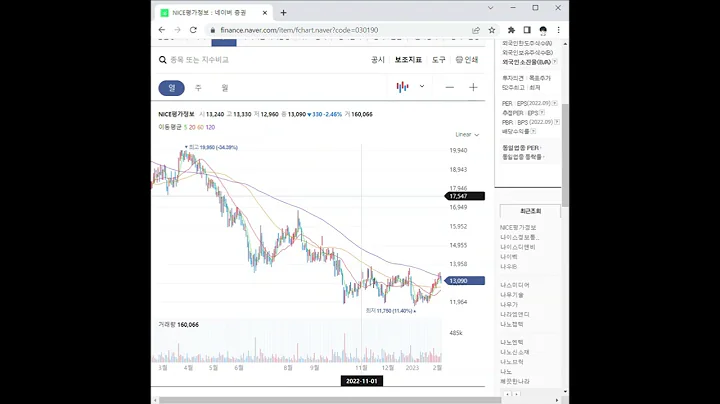Open the 도구 tools menu

click(439, 60)
